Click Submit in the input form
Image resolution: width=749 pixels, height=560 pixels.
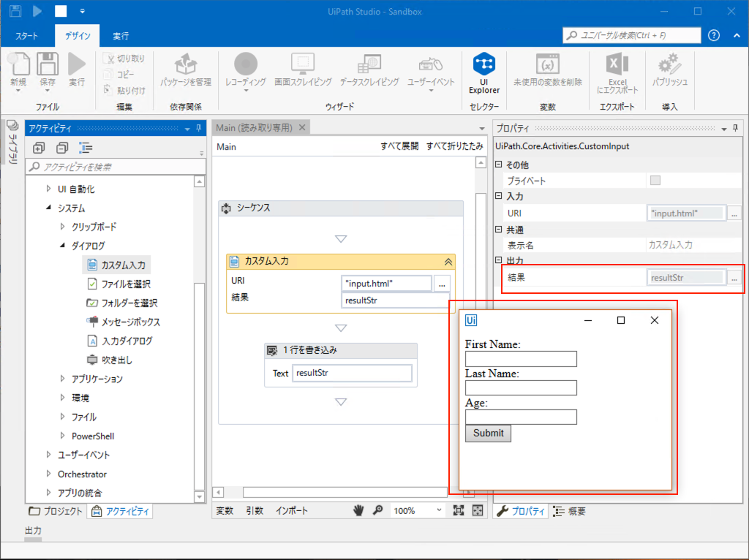[488, 433]
